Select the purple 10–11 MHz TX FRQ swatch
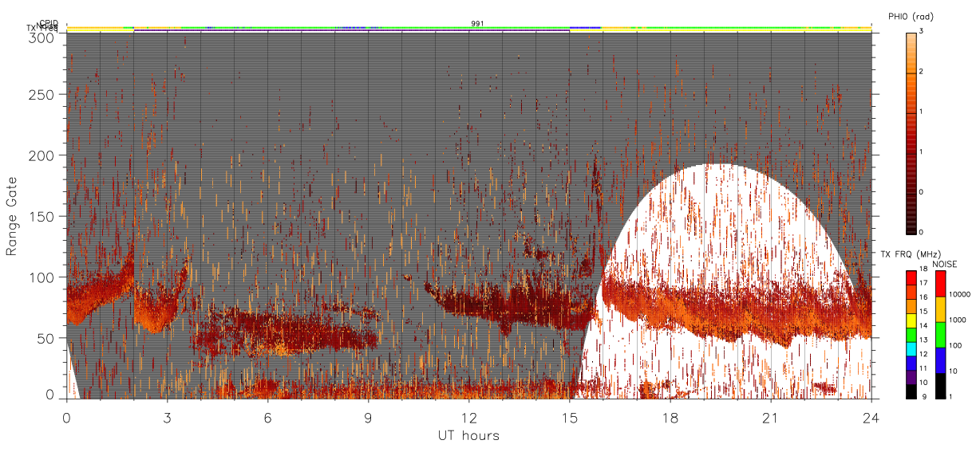The width and height of the screenshot is (980, 452). (x=911, y=376)
